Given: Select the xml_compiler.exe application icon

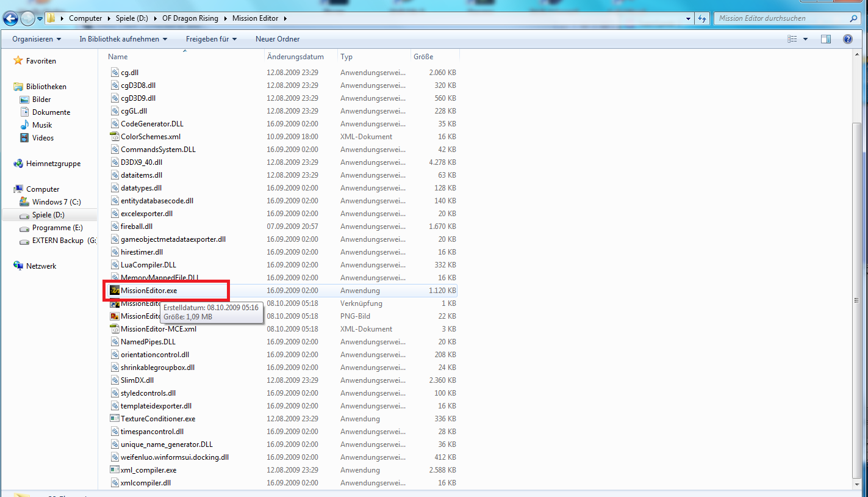Looking at the screenshot, I should pos(115,470).
